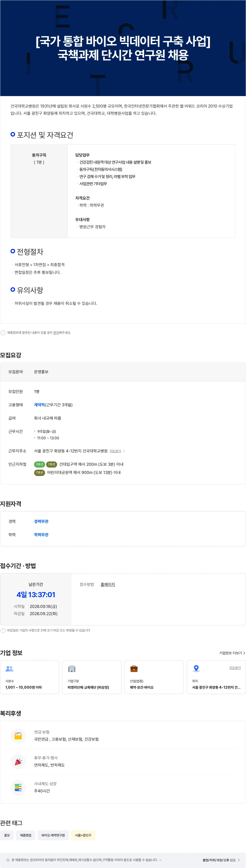Image resolution: width=246 pixels, height=868 pixels.
Task: Open the 홈페이지 application method link
Action: pyautogui.click(x=108, y=584)
